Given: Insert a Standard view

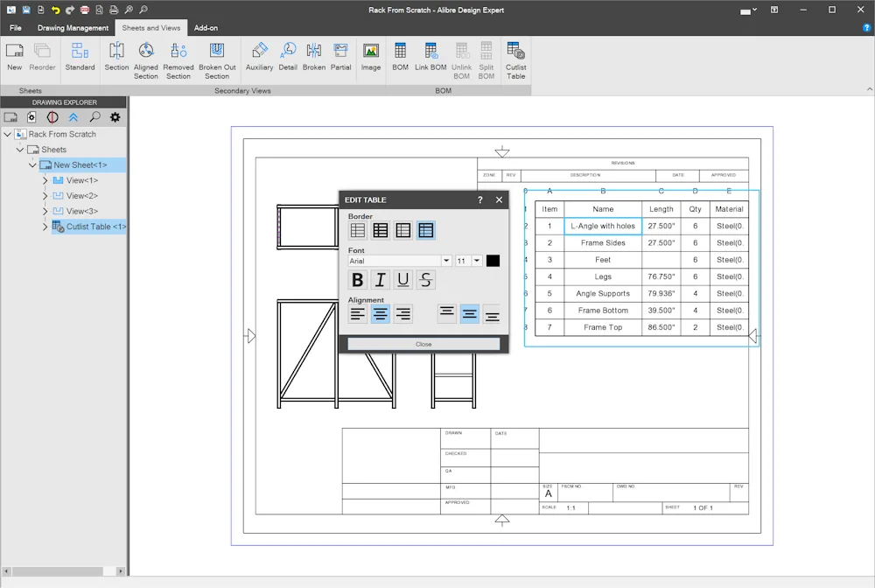Looking at the screenshot, I should 80,57.
